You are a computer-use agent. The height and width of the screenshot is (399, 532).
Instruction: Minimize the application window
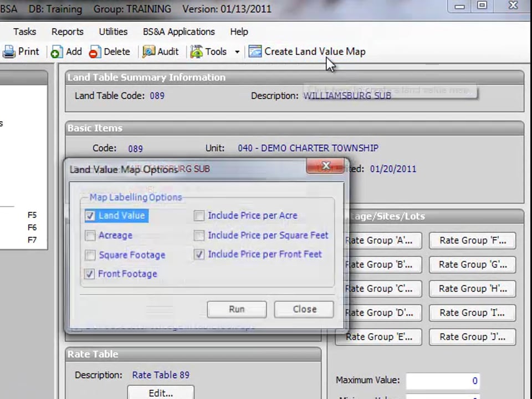pos(460,6)
